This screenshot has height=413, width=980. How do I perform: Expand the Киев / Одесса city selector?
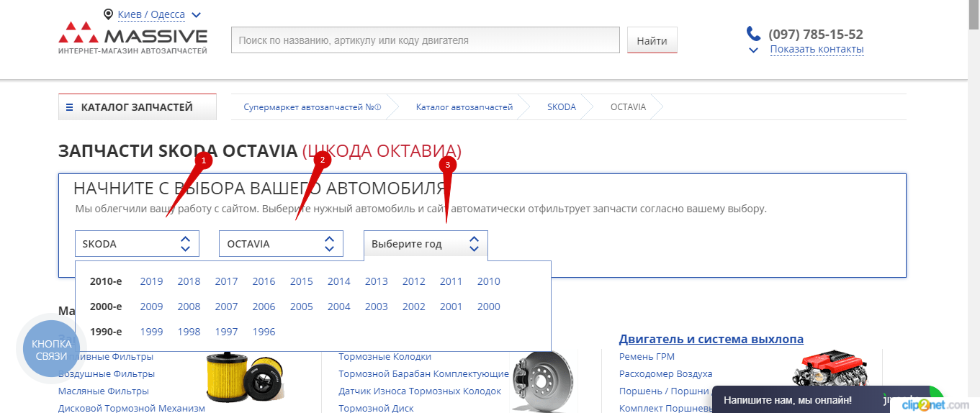[197, 14]
